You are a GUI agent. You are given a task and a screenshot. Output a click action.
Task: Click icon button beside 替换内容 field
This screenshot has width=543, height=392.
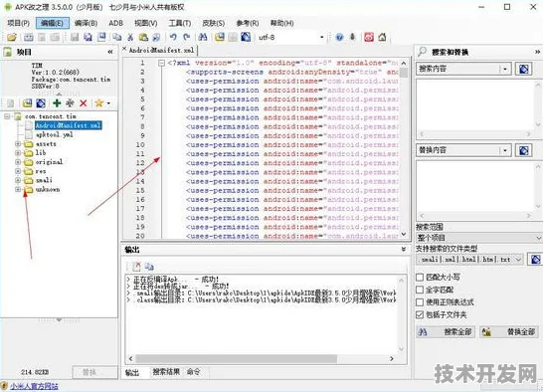point(523,150)
